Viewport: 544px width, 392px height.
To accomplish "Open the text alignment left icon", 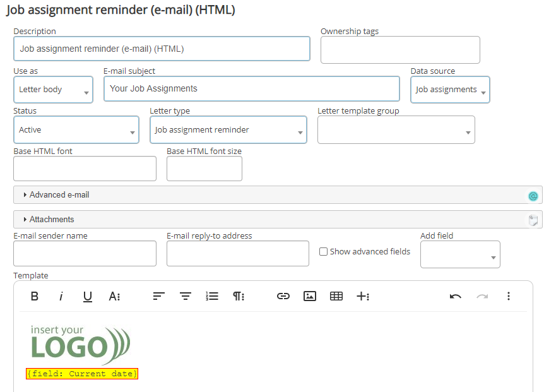I will pyautogui.click(x=159, y=296).
